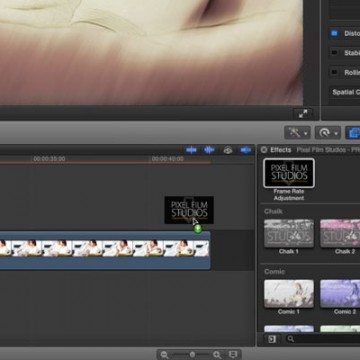The width and height of the screenshot is (360, 360).
Task: Click the 00:00:35:00 ruler timecode
Action: (49, 159)
